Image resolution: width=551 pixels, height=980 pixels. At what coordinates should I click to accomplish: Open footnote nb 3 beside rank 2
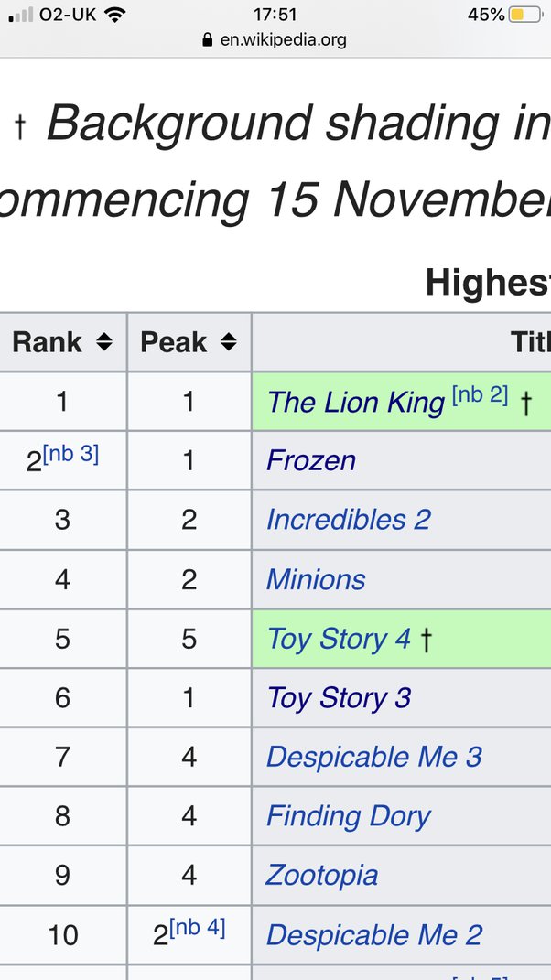coord(70,453)
